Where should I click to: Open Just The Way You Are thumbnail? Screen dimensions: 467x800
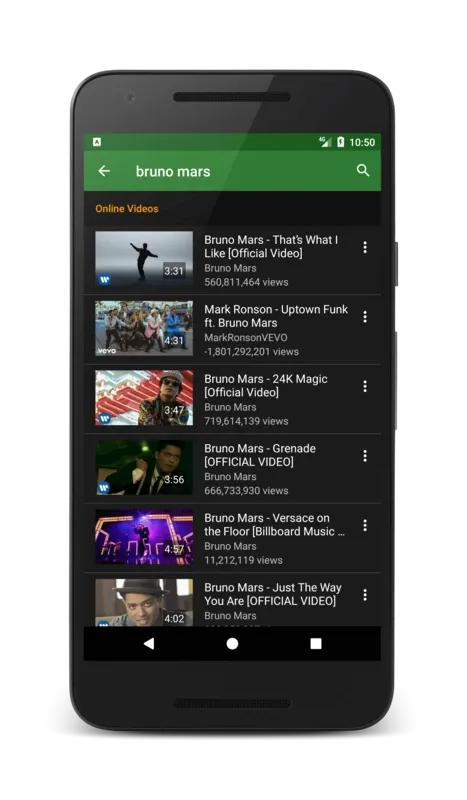point(144,603)
